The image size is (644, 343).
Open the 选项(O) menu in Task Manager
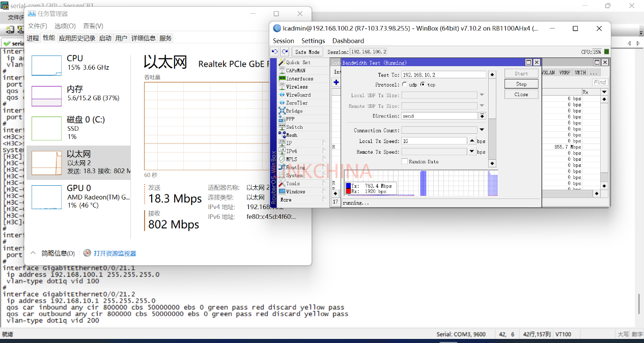pyautogui.click(x=65, y=26)
